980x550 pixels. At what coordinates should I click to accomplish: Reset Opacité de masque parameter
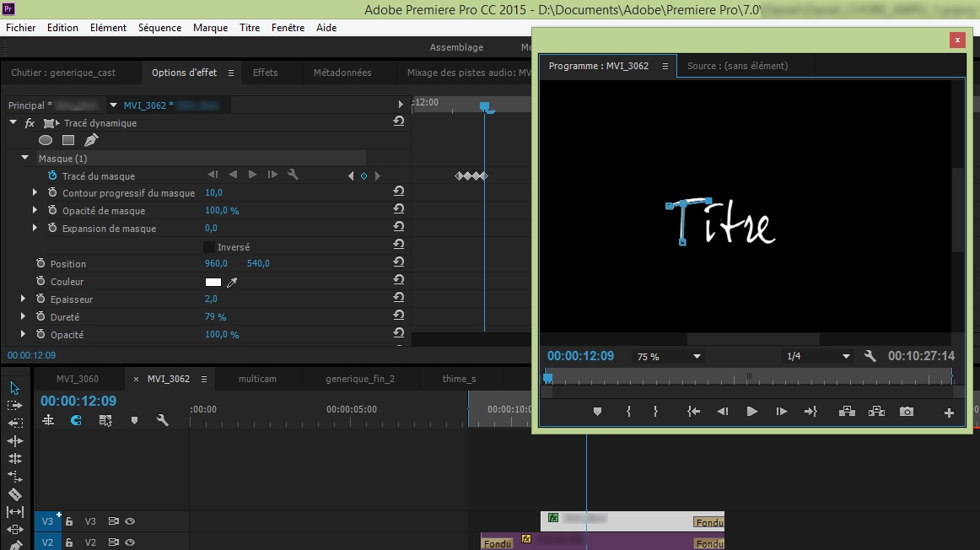click(x=398, y=208)
